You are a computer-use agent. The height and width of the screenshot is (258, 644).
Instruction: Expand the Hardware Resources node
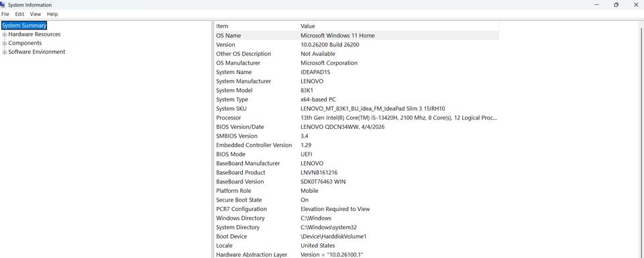click(5, 34)
